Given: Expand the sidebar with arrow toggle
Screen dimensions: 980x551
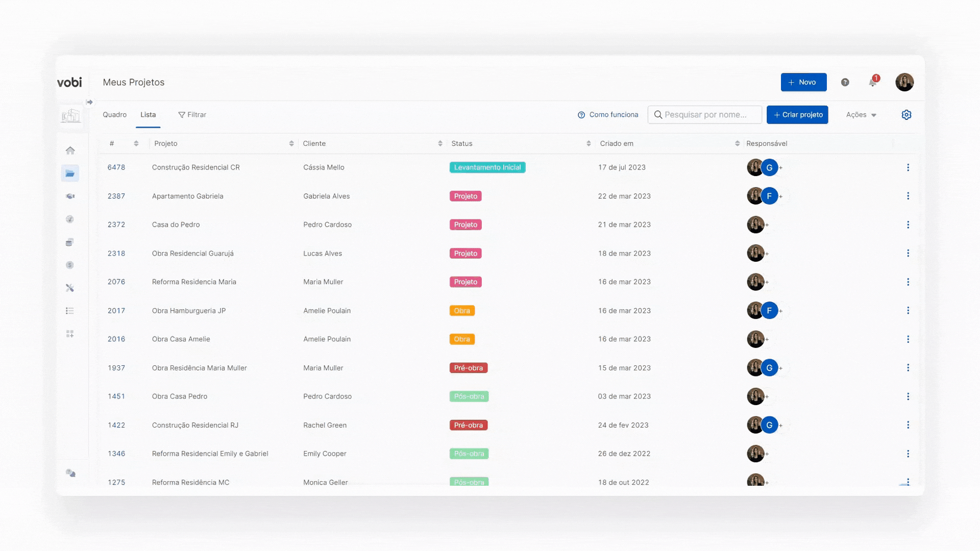Looking at the screenshot, I should (89, 102).
